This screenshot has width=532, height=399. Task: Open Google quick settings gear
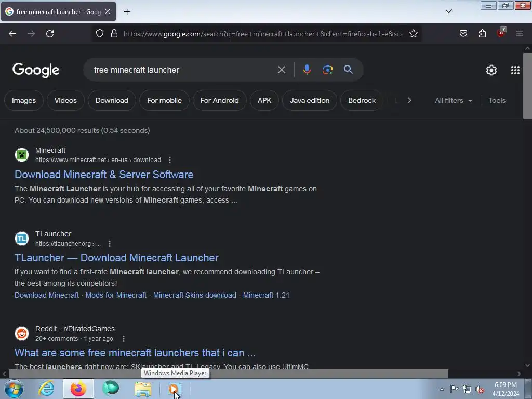pos(491,70)
